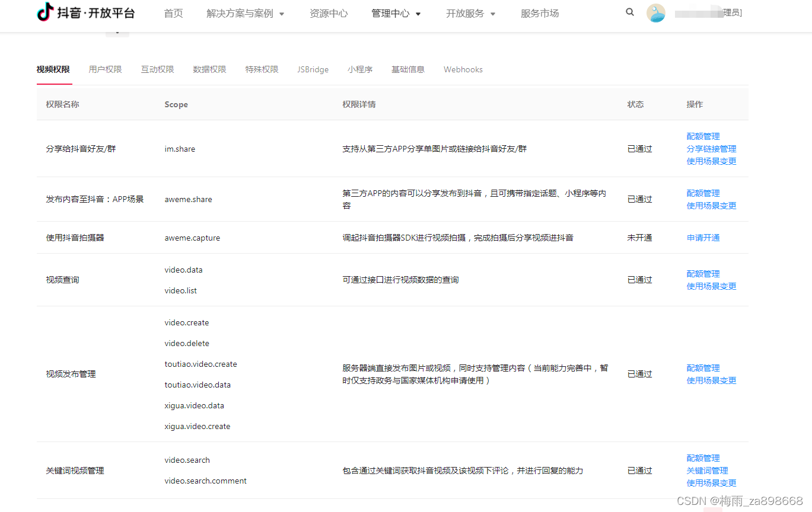Click 申请开通 for 使用抖音拍摄器
812x512 pixels.
tap(703, 238)
